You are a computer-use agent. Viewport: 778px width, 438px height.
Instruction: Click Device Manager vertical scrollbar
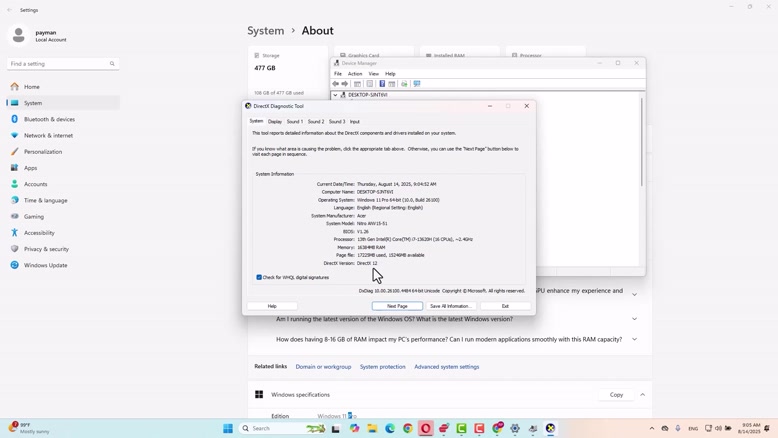(x=642, y=143)
